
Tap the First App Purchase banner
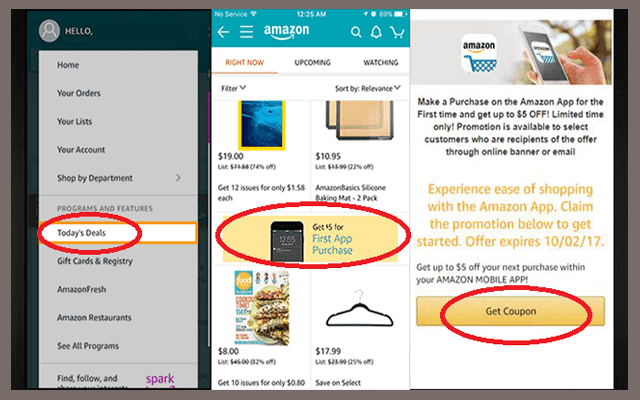[x=310, y=239]
